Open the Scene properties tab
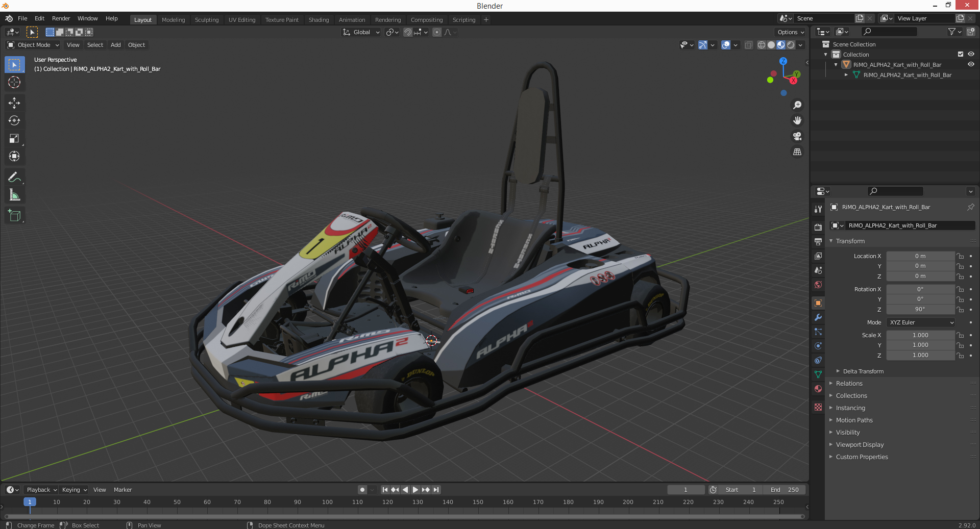980x529 pixels. pos(818,270)
